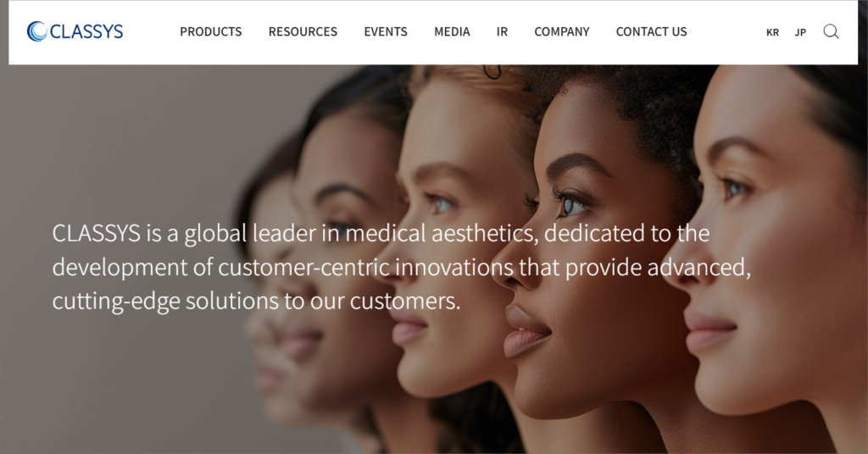The width and height of the screenshot is (868, 454).
Task: Open the RESOURCES menu
Action: tap(303, 32)
